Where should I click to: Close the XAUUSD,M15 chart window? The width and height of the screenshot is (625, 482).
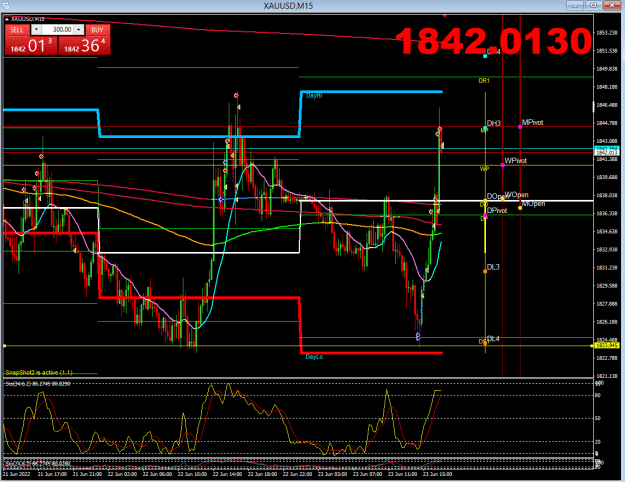[x=612, y=5]
